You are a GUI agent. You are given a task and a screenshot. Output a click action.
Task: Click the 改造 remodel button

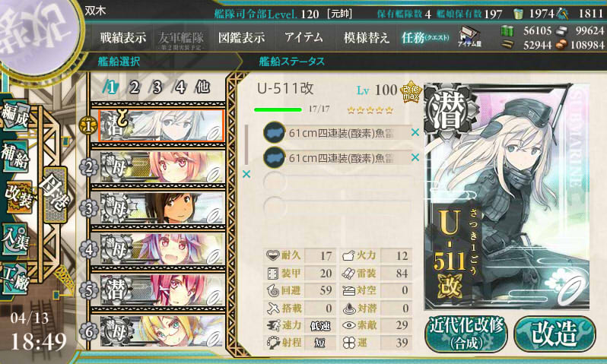[x=555, y=334]
